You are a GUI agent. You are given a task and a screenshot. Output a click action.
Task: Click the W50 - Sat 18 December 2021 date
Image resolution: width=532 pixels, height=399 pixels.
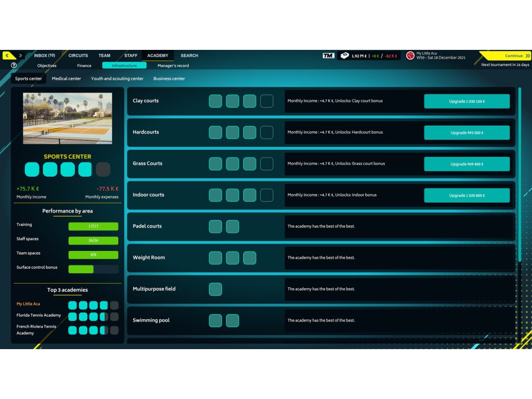point(441,58)
